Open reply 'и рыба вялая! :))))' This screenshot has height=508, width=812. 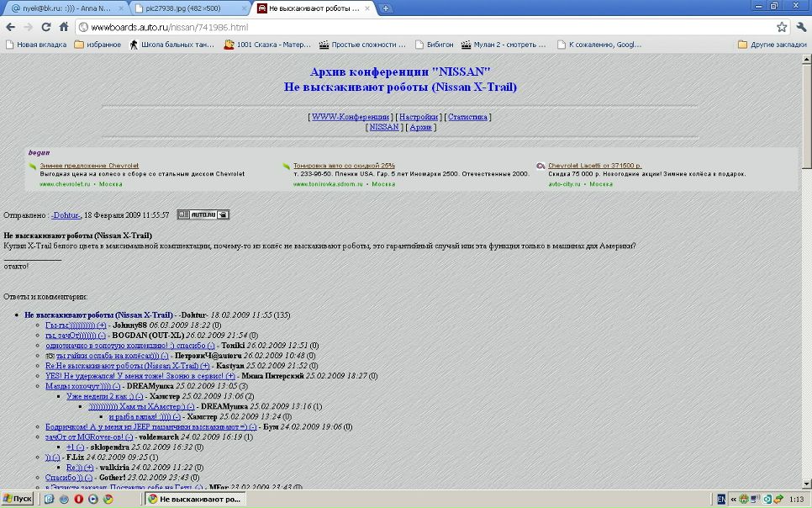point(145,417)
